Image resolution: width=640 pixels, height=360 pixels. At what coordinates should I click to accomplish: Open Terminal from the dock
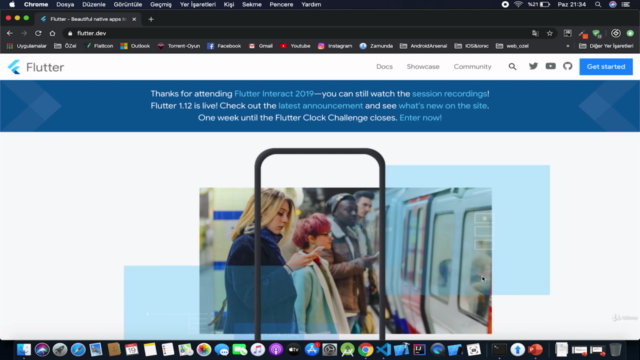point(499,350)
